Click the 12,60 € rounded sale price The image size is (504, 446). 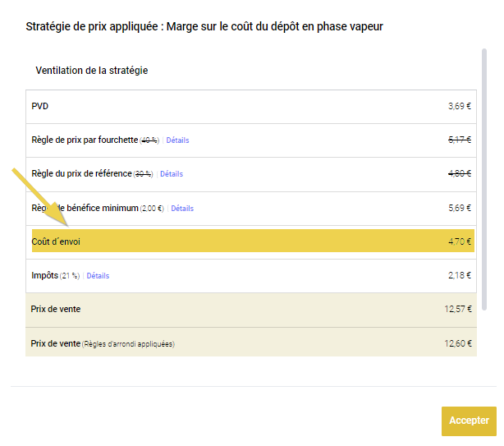click(457, 343)
